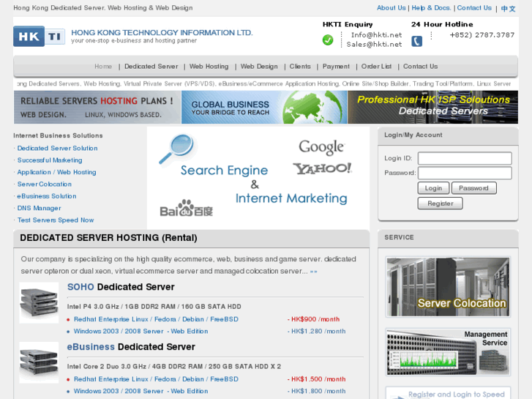
Task: Click HK$900 /month price
Action: pos(315,319)
